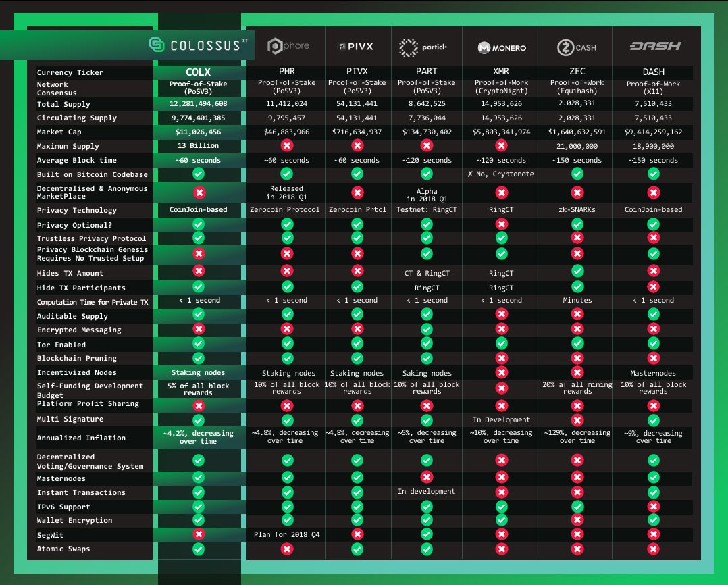Select the 'COLX' ticker cell
Image resolution: width=728 pixels, height=585 pixels.
(x=199, y=72)
